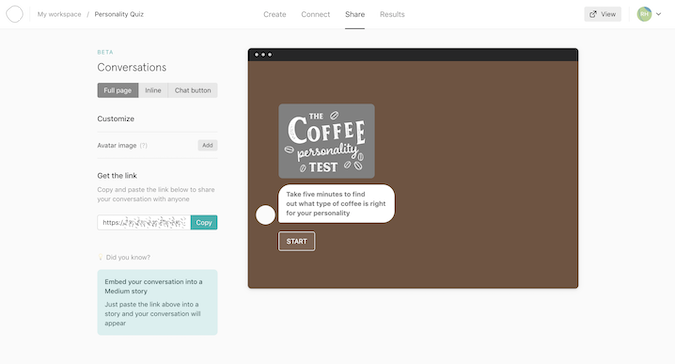Viewport: 675px width, 364px height.
Task: Select the Share tab
Action: (355, 14)
